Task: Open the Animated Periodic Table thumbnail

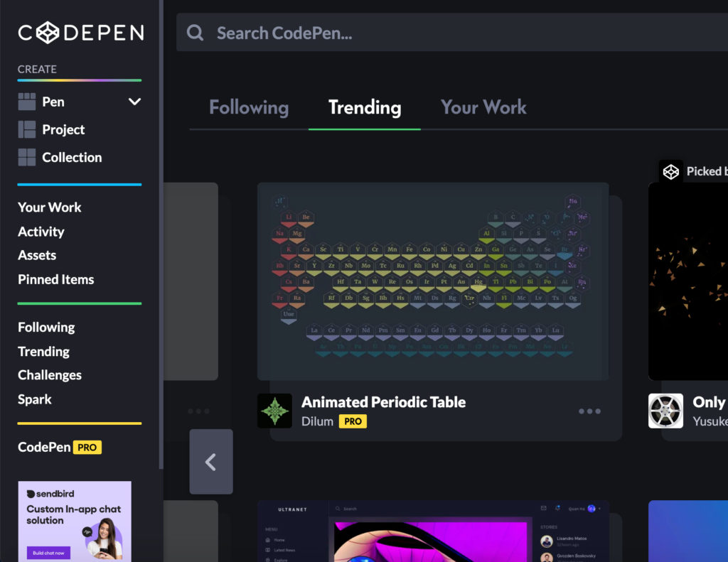Action: tap(433, 281)
